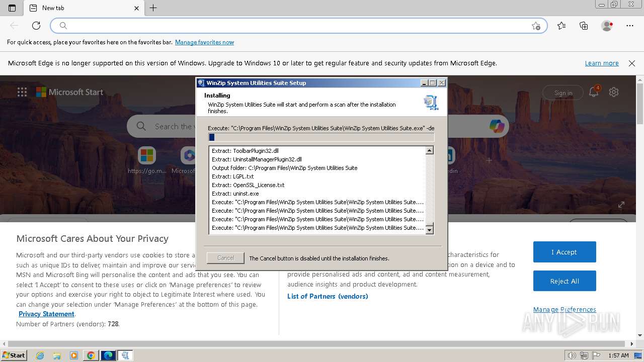Image resolution: width=644 pixels, height=362 pixels.
Task: Open the Privacy Statement link
Action: (46, 314)
